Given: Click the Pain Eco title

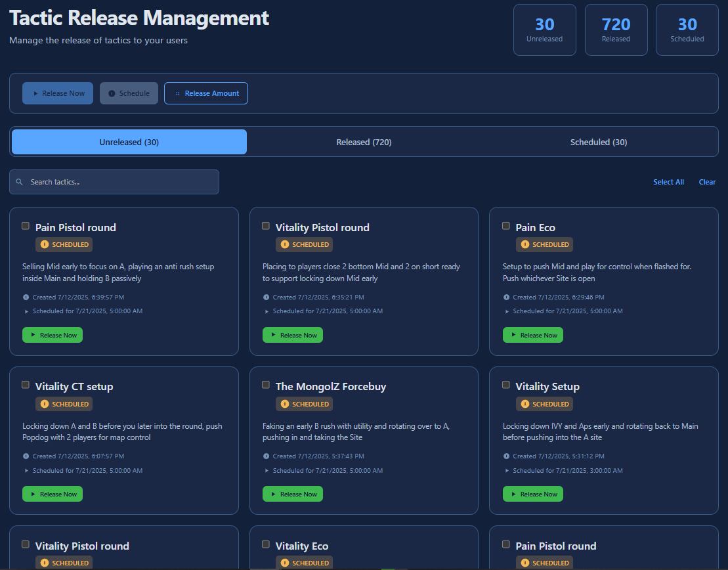Looking at the screenshot, I should 535,228.
